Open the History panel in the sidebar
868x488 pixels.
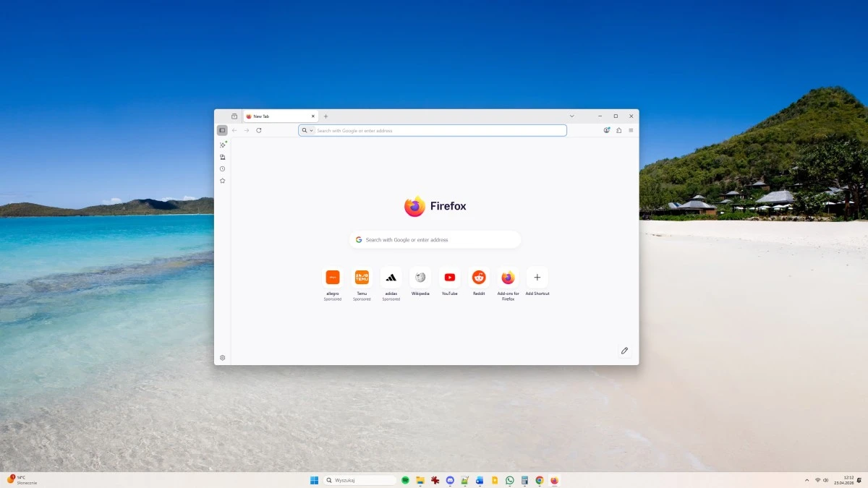click(222, 168)
